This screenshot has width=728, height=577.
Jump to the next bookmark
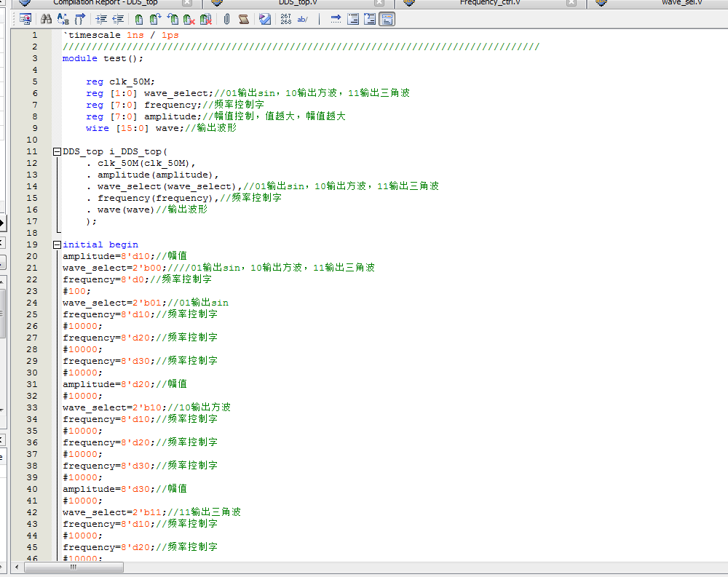(x=156, y=19)
